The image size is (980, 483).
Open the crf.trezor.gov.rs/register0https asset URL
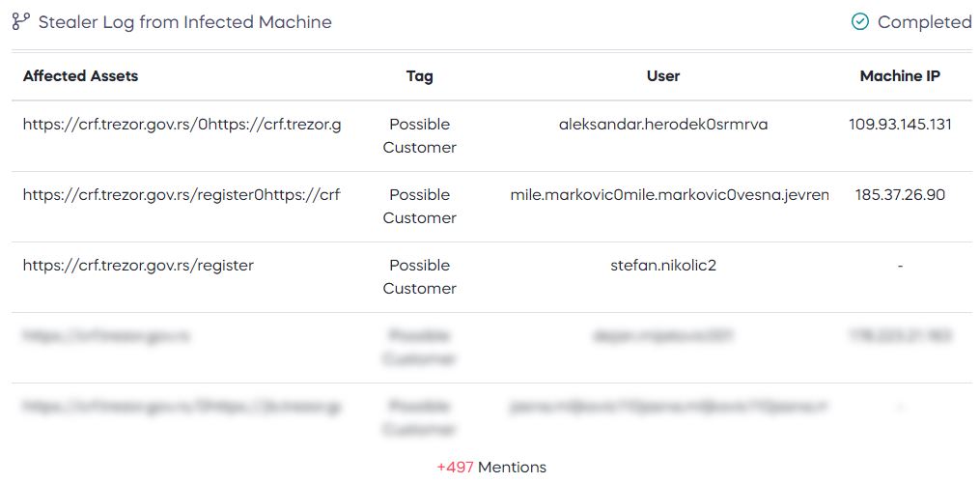(x=182, y=194)
